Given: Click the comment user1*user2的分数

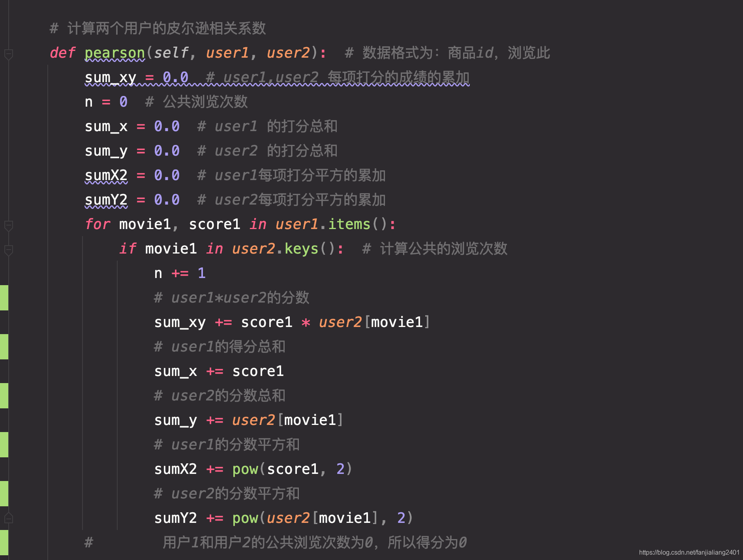Looking at the screenshot, I should coord(232,298).
